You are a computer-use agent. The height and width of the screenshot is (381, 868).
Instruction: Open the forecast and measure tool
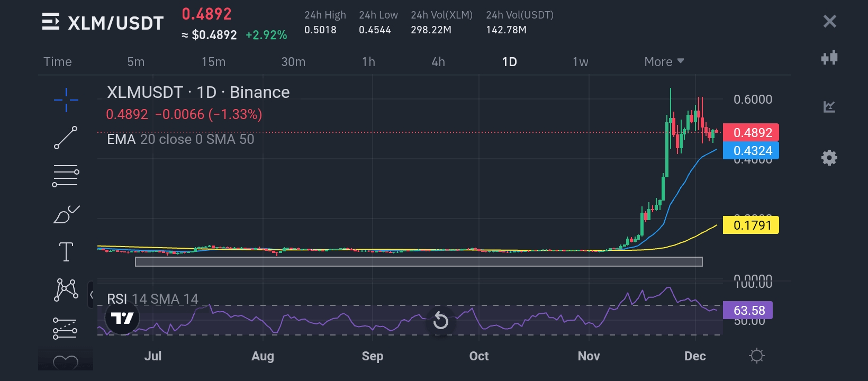click(x=66, y=328)
